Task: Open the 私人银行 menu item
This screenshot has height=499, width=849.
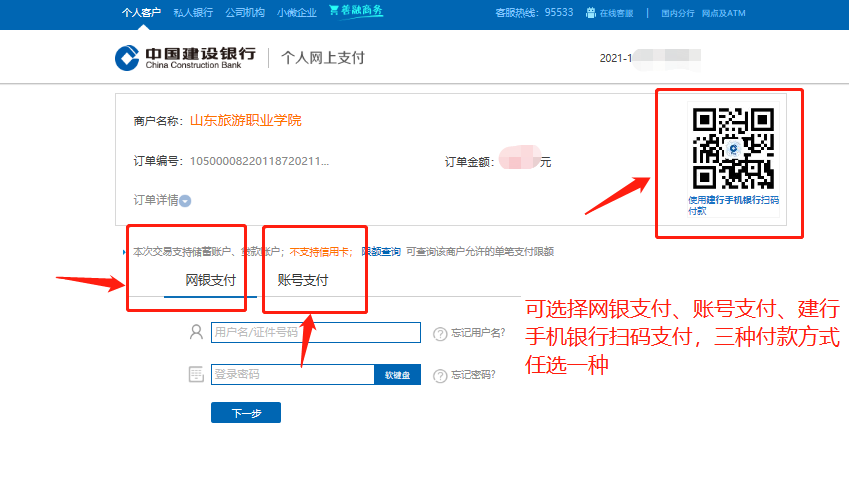Action: [193, 12]
